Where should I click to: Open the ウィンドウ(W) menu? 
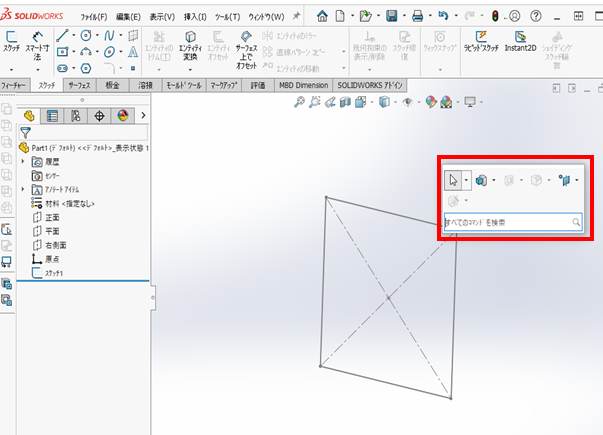[x=267, y=17]
